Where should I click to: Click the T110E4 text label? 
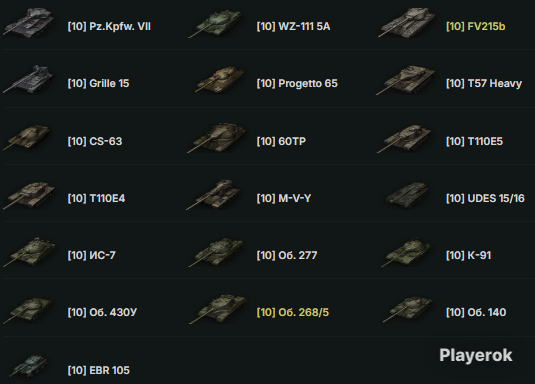pyautogui.click(x=96, y=198)
